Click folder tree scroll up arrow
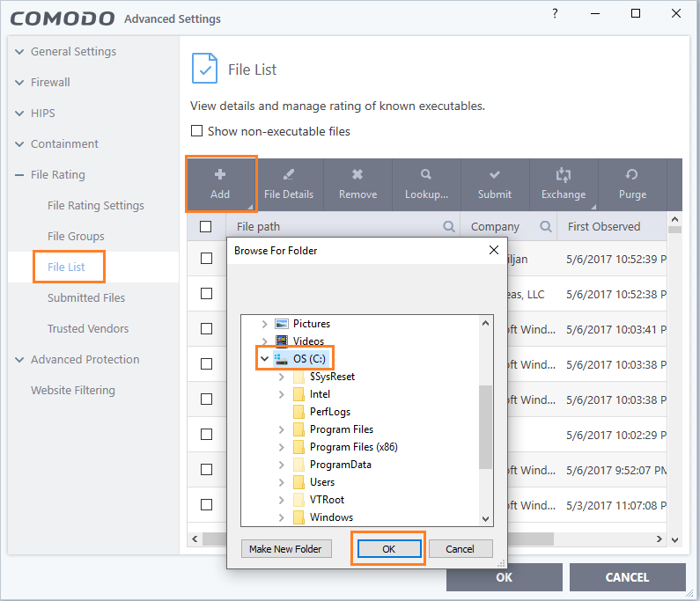Image resolution: width=700 pixels, height=601 pixels. click(x=485, y=323)
